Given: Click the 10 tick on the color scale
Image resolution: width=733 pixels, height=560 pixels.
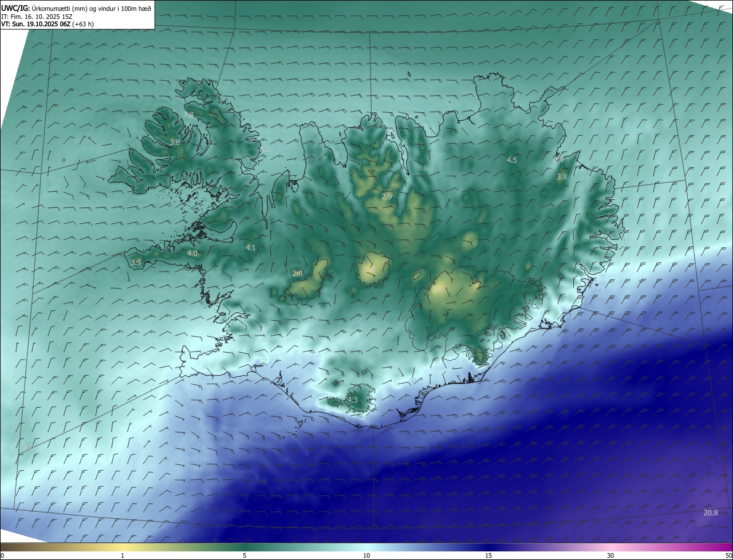Looking at the screenshot, I should click(x=366, y=555).
